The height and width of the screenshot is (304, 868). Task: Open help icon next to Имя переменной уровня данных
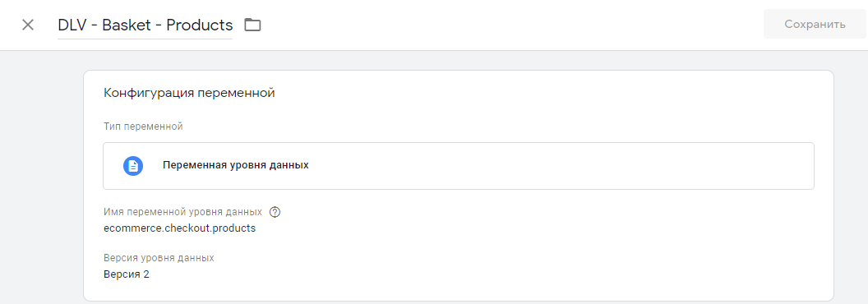click(x=275, y=212)
